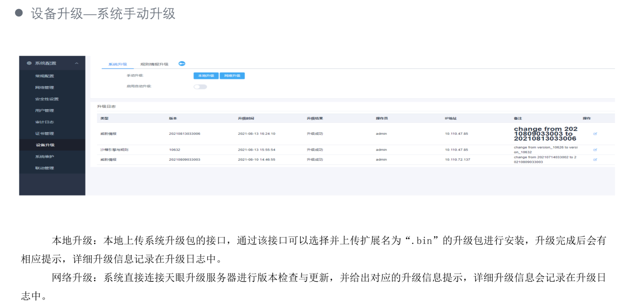Click edit icon for version 10632 row

click(595, 150)
